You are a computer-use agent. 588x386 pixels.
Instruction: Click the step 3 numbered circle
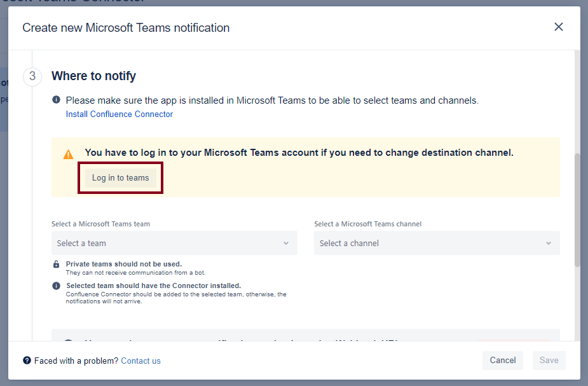(32, 76)
